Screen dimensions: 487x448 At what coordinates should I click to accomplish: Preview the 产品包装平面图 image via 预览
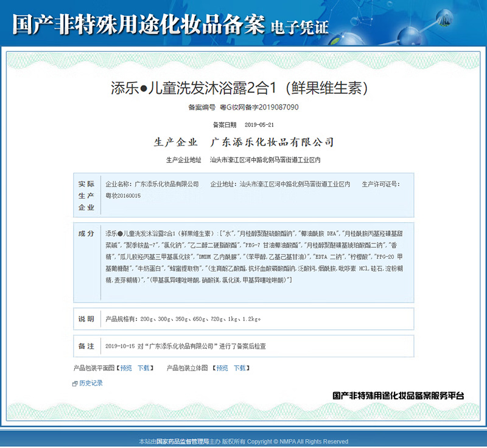click(x=126, y=368)
